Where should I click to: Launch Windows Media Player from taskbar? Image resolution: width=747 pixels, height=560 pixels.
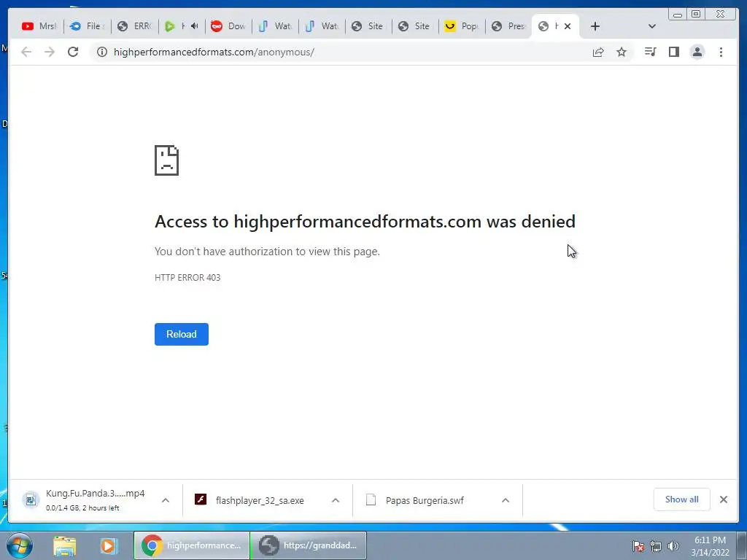click(x=108, y=545)
